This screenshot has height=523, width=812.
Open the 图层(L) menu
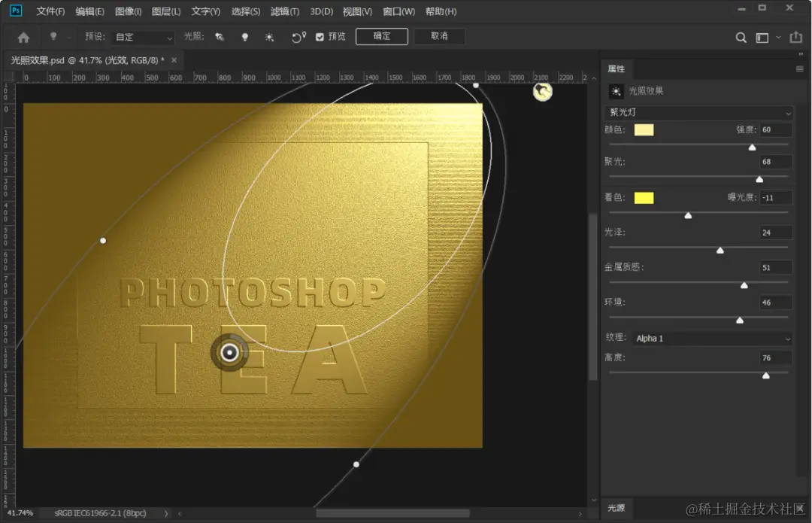pos(165,11)
